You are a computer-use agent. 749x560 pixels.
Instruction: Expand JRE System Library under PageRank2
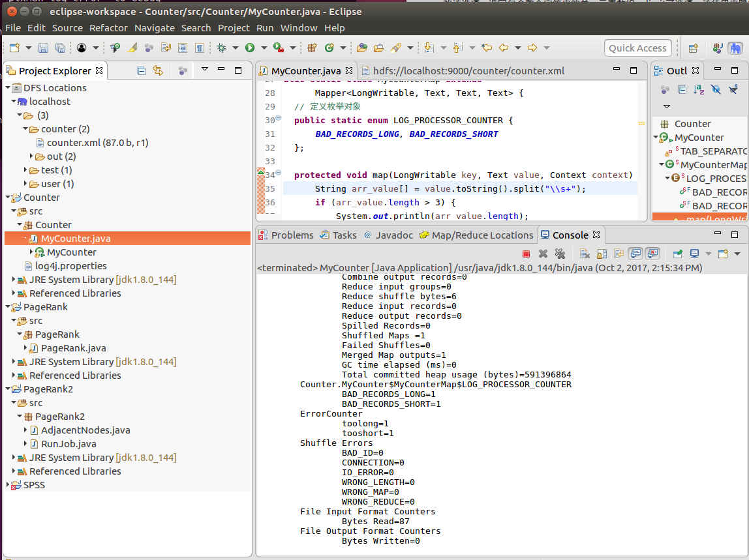pyautogui.click(x=14, y=458)
